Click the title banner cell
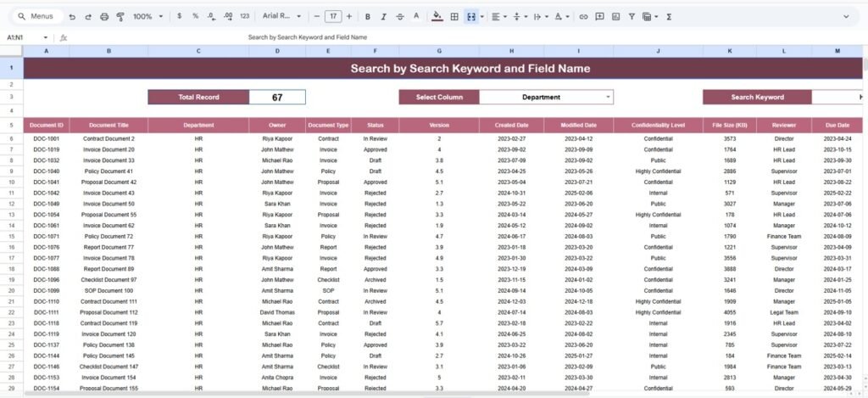The width and height of the screenshot is (868, 398). pos(442,69)
